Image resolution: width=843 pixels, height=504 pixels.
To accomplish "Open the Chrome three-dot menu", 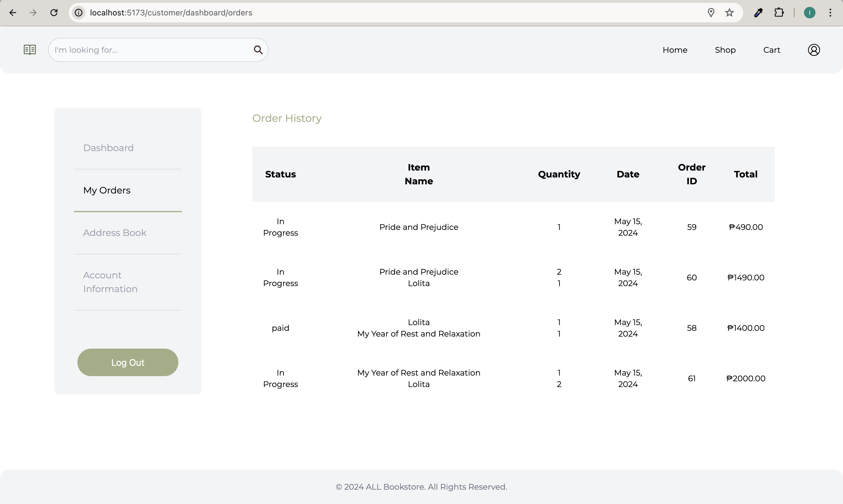I will pos(830,13).
